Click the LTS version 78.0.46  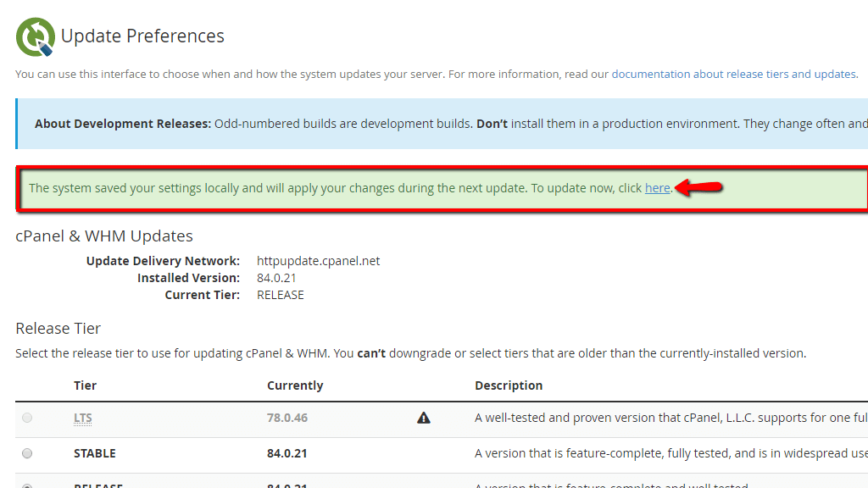point(287,418)
